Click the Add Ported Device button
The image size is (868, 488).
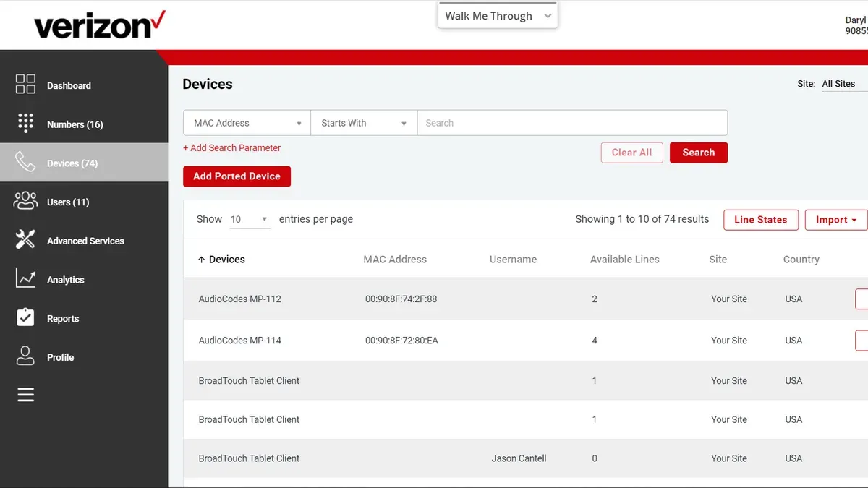pos(237,176)
